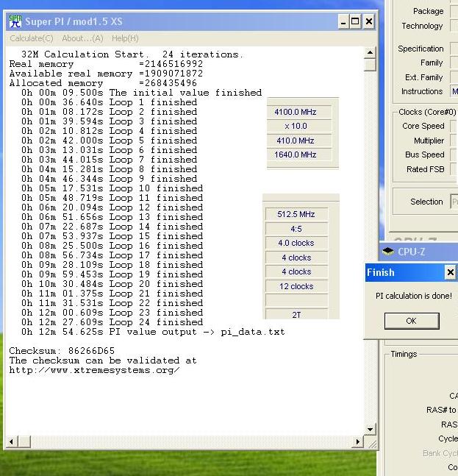
Task: Click the vertical scrollbar down arrow
Action: tap(370, 429)
